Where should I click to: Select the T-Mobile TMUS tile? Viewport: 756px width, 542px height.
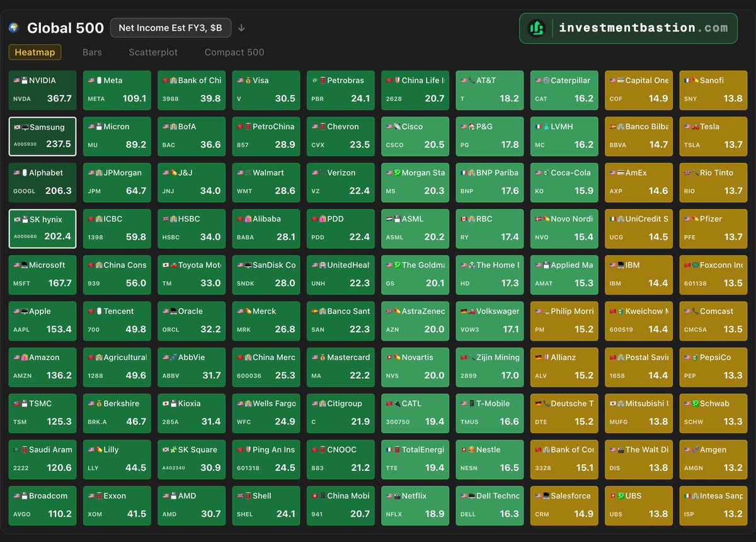[490, 413]
